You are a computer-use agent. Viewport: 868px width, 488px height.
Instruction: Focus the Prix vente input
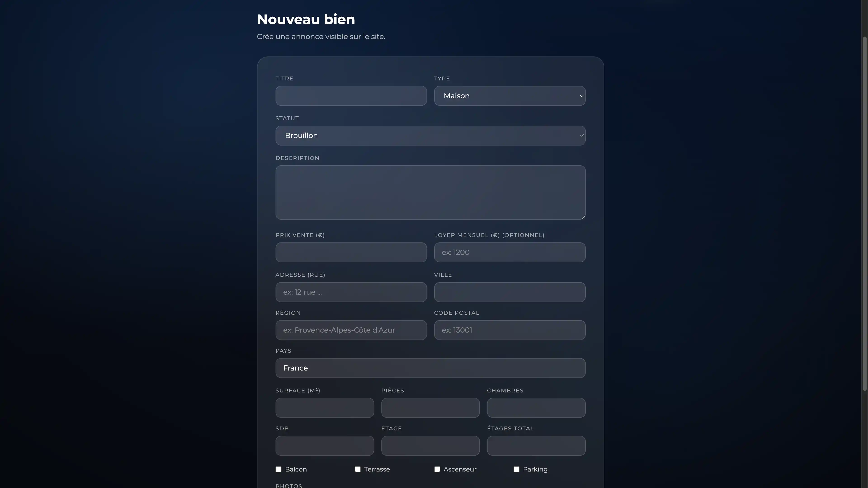point(351,252)
